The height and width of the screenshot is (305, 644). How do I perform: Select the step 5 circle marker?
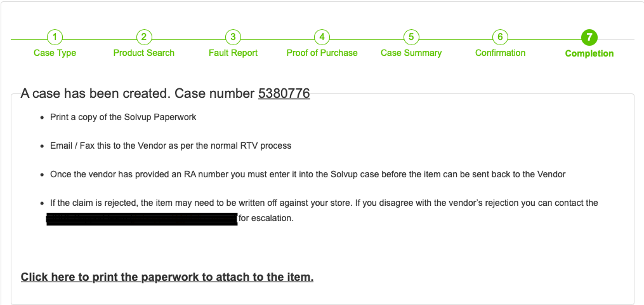click(x=411, y=37)
